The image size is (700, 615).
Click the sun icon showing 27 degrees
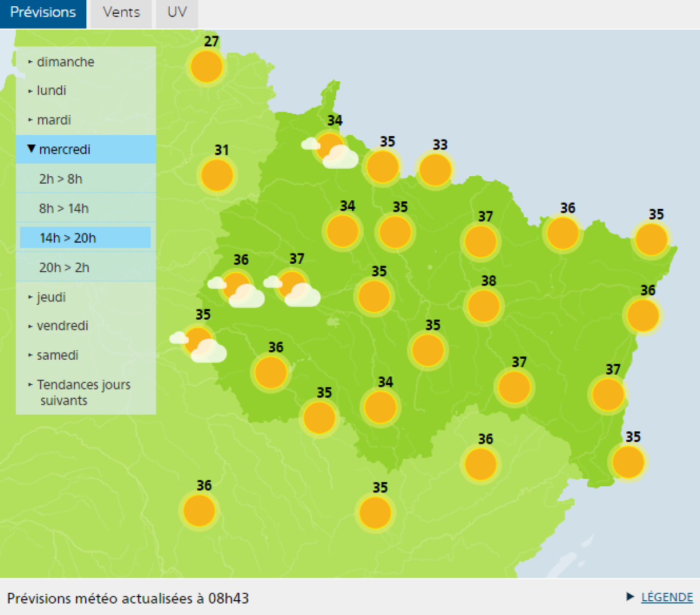tap(206, 66)
